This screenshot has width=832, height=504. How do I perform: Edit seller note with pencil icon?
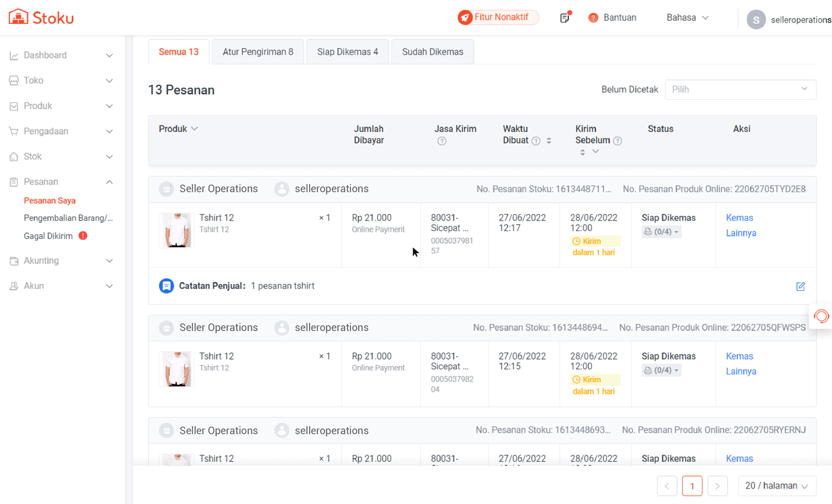[801, 286]
